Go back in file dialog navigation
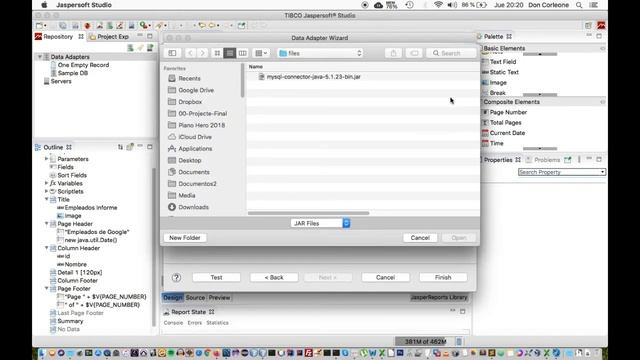The width and height of the screenshot is (640, 360). point(191,53)
